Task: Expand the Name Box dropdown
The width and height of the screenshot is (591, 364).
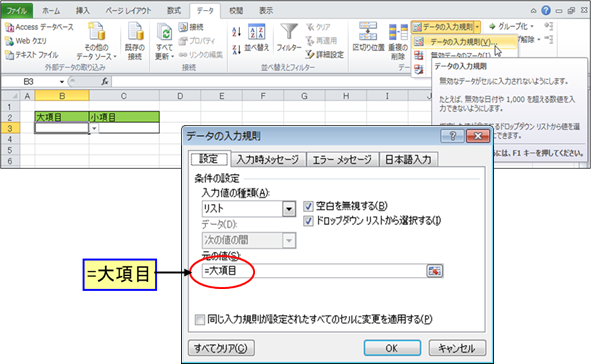Action: click(x=62, y=82)
